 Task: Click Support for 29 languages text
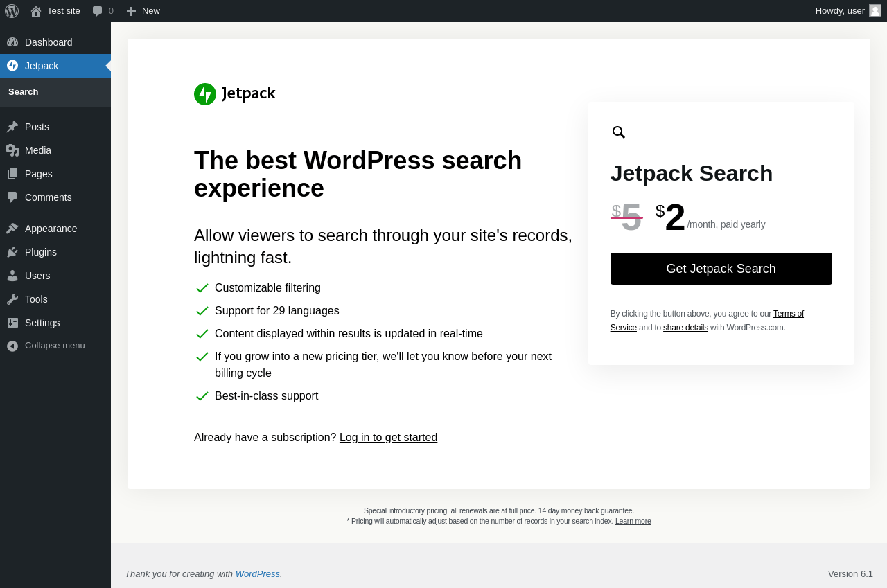click(277, 311)
